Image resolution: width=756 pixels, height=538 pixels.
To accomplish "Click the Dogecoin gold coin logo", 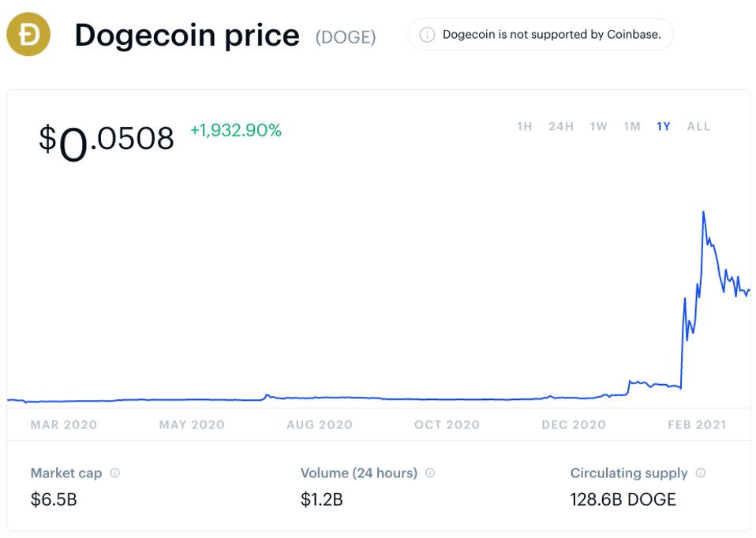I will pyautogui.click(x=28, y=35).
